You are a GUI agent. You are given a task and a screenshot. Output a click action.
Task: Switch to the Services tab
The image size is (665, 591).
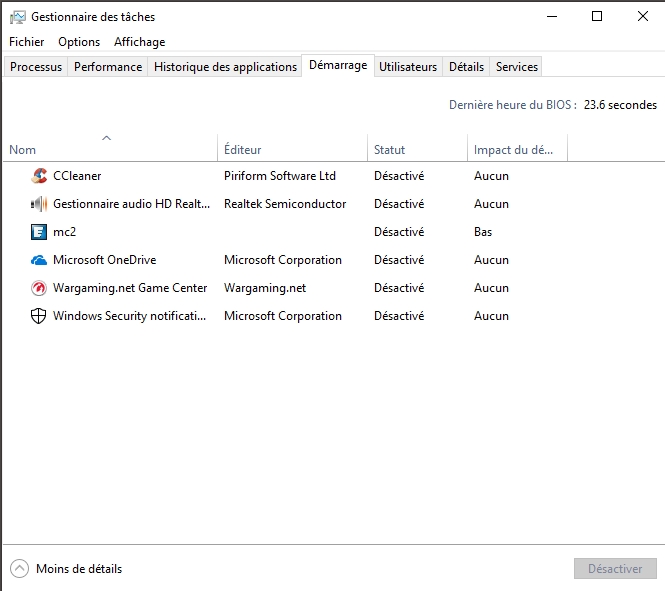(x=517, y=67)
